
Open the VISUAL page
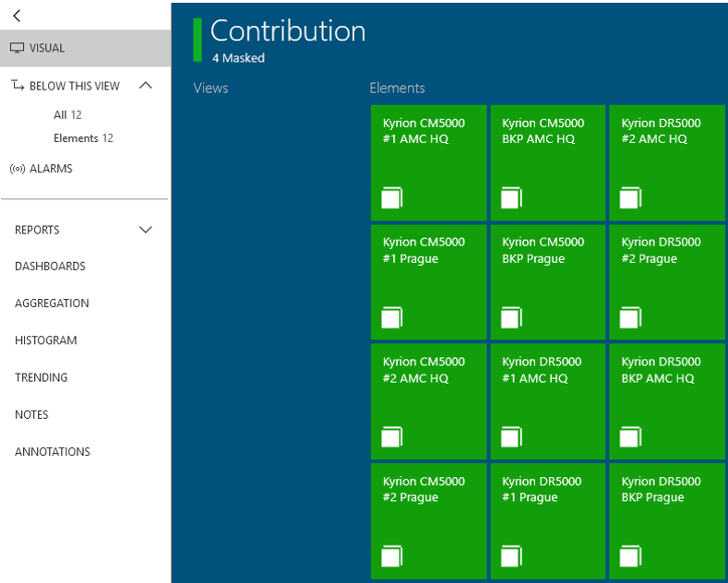pos(86,48)
